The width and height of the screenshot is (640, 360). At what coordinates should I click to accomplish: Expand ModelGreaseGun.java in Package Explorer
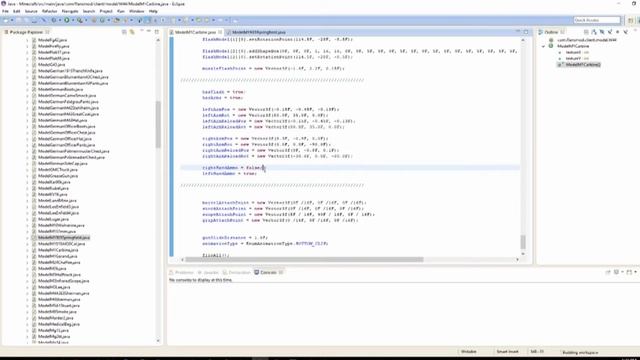(28, 176)
